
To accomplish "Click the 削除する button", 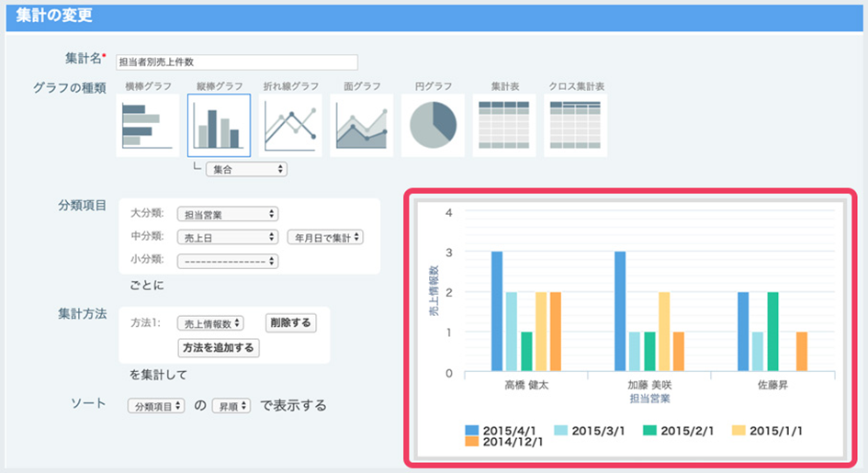I will click(x=289, y=322).
